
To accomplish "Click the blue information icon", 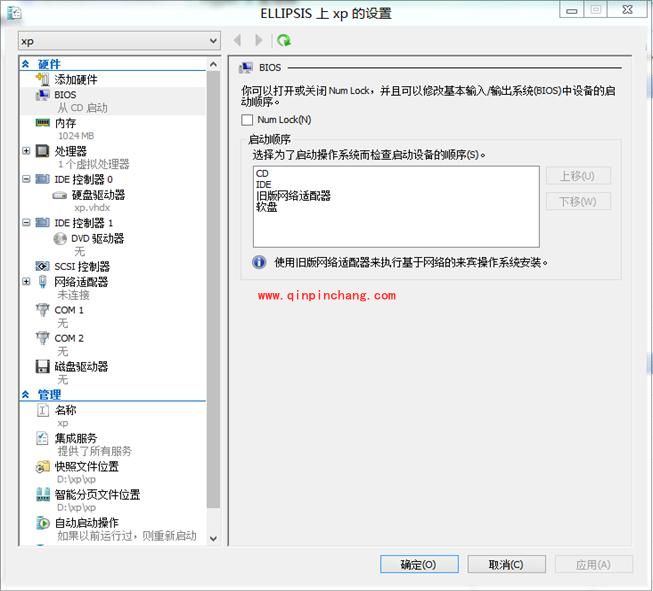I will [259, 262].
